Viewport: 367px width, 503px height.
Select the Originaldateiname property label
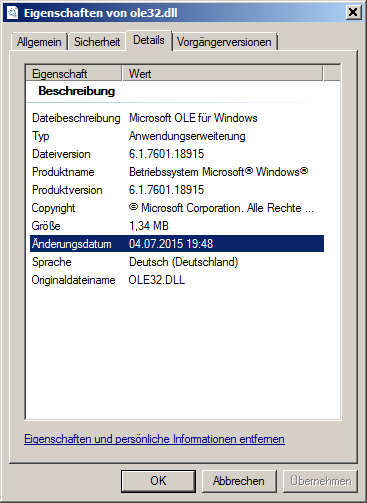73,280
